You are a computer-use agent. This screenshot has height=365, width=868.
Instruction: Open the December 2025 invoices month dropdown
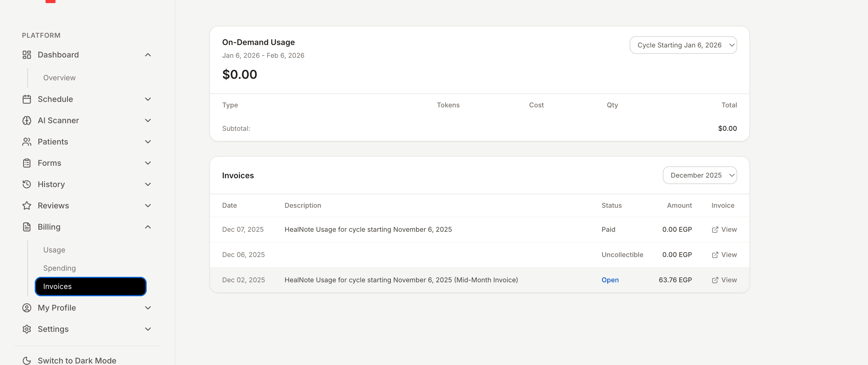699,175
